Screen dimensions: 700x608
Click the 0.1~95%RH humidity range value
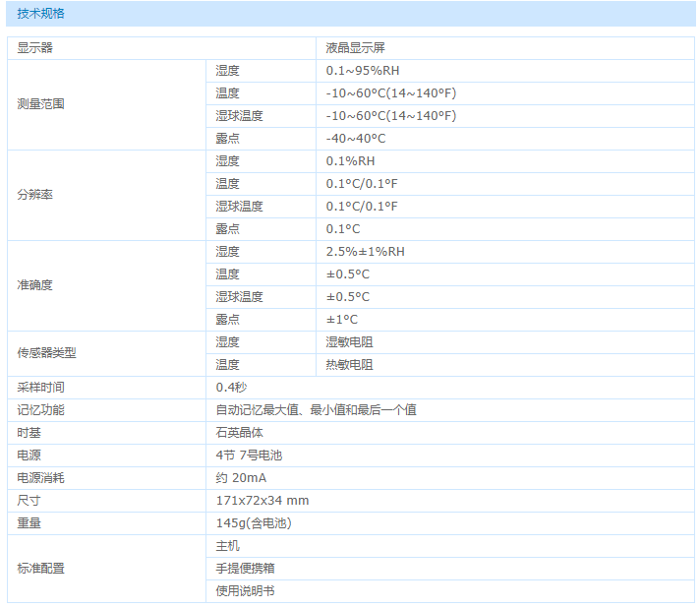363,71
